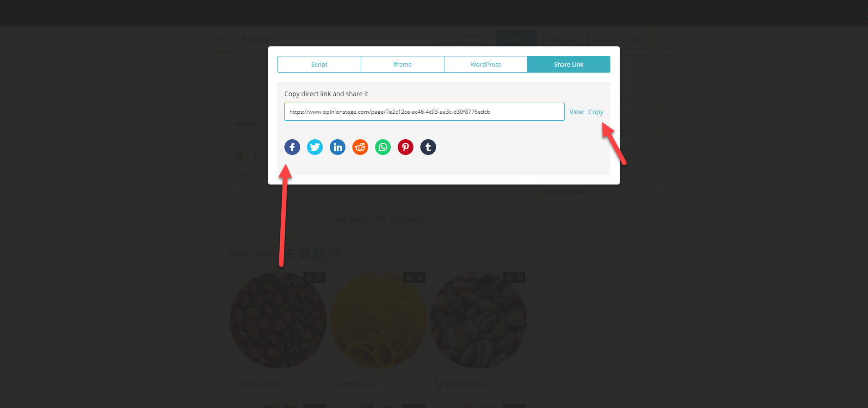Share to Tumblr icon
868x408 pixels.
[x=428, y=147]
